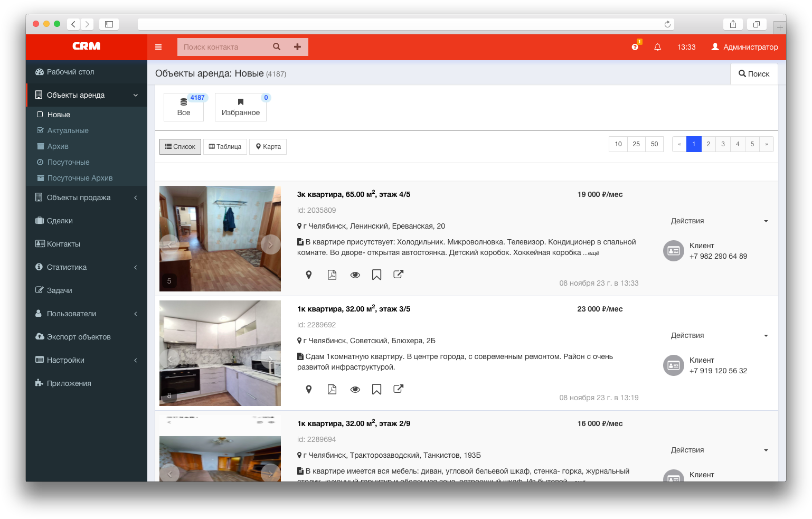Select the Все filter with 4187
This screenshot has height=519, width=812.
(x=184, y=107)
